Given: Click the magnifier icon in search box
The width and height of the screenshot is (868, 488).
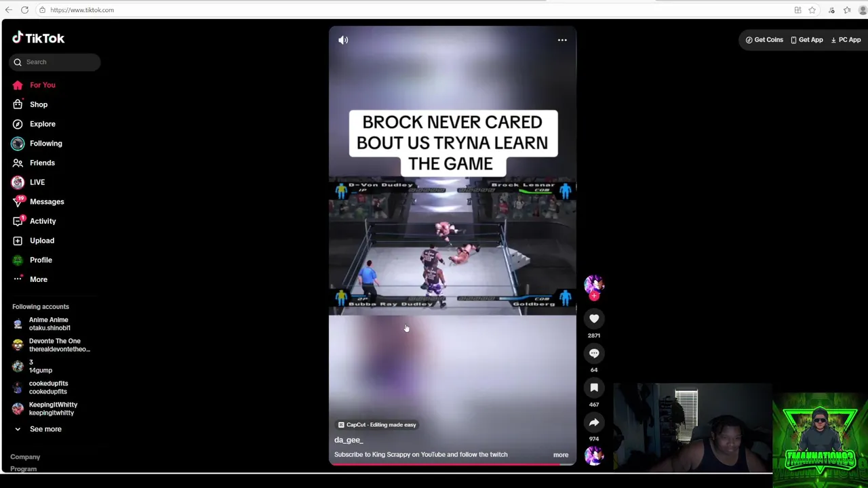Looking at the screenshot, I should coord(18,62).
